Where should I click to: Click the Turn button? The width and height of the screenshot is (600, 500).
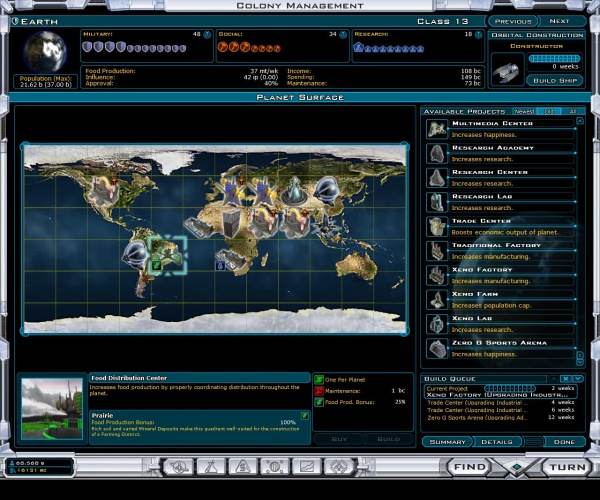point(567,467)
